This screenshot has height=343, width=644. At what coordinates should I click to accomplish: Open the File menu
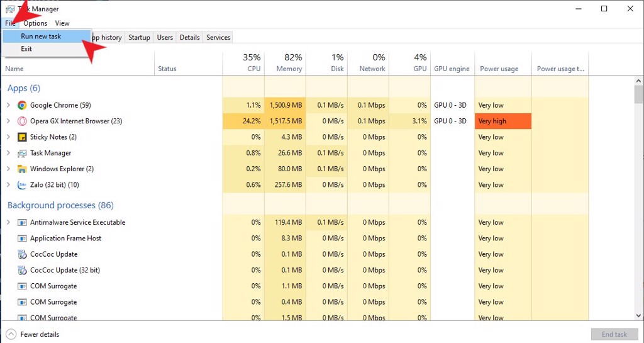pos(10,23)
